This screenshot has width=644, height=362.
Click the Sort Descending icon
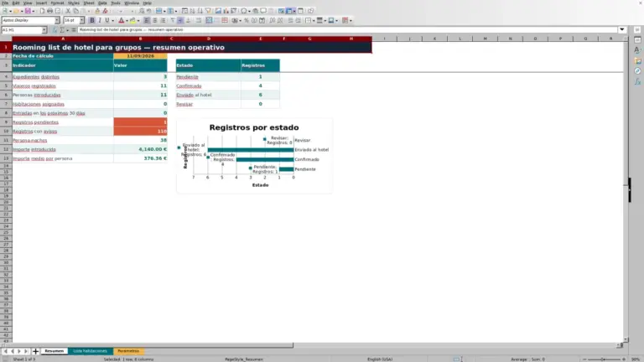[200, 11]
